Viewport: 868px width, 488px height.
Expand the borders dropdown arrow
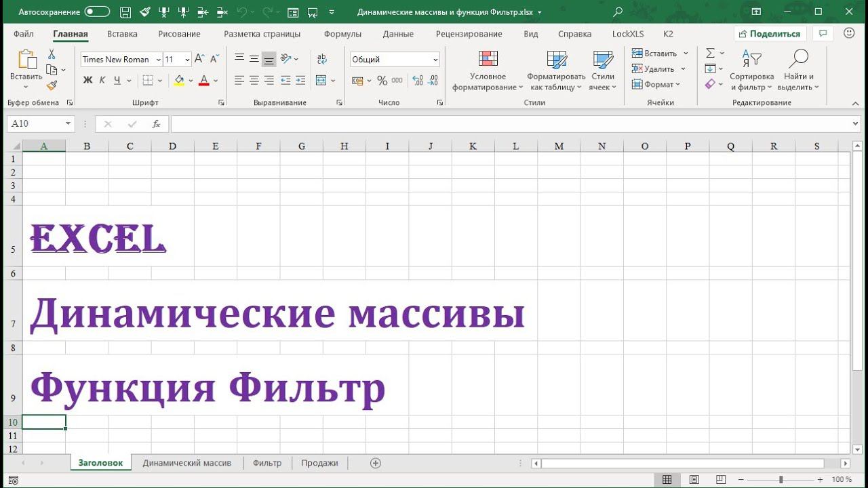[x=159, y=81]
